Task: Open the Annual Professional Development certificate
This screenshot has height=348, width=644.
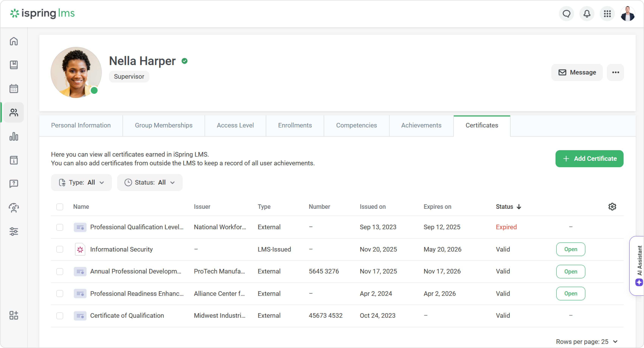Action: click(570, 272)
